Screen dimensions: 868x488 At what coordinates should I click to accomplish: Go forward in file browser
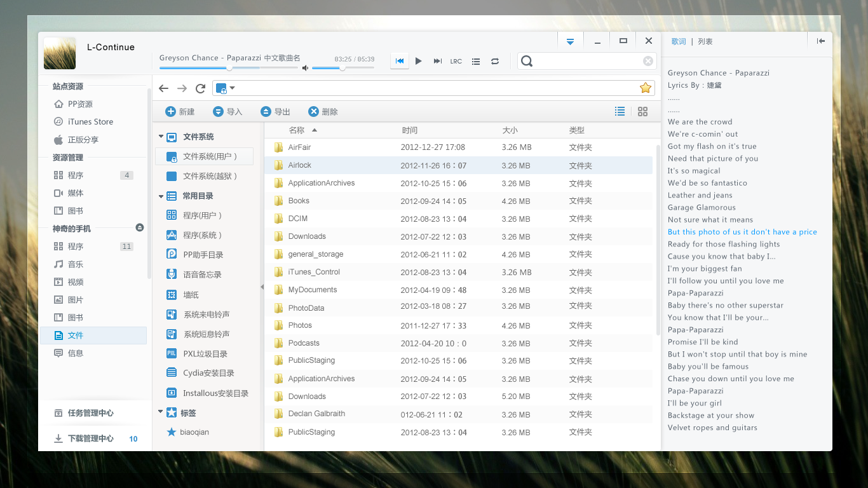click(x=182, y=88)
